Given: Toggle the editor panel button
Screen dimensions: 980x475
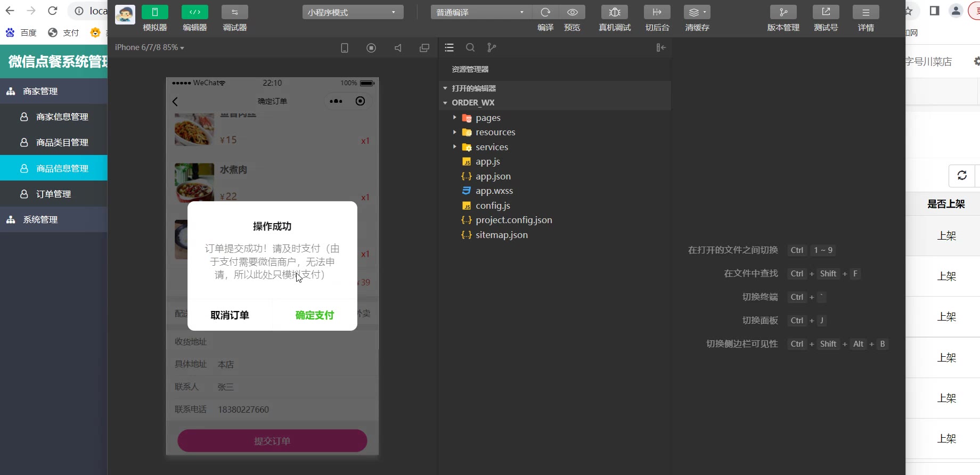Looking at the screenshot, I should 195,12.
